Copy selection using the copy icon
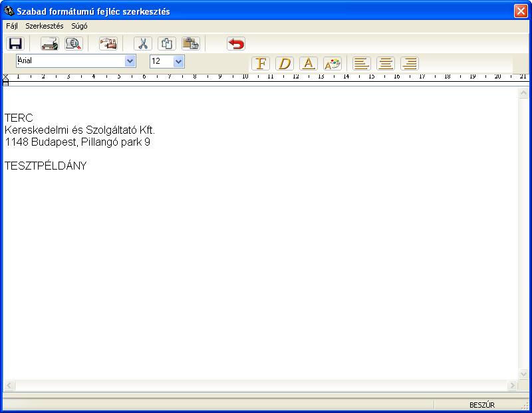 pyautogui.click(x=167, y=44)
